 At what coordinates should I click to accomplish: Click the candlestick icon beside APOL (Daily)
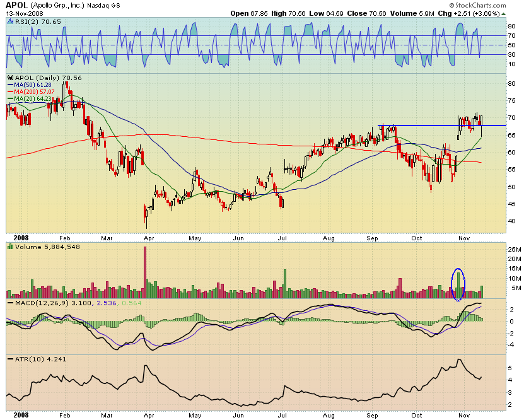(10, 78)
